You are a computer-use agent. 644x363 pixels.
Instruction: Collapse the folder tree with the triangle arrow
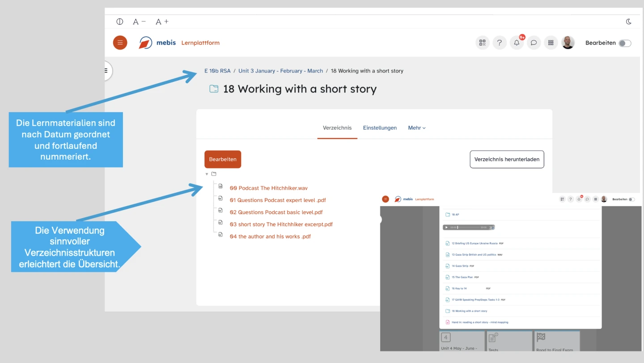[x=207, y=174]
